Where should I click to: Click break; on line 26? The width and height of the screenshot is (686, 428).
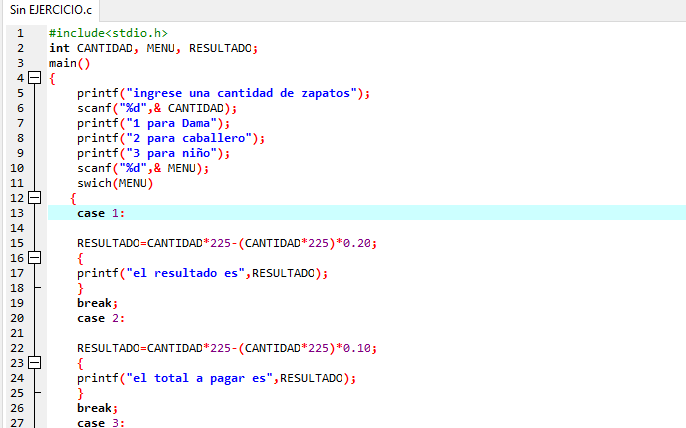[98, 408]
